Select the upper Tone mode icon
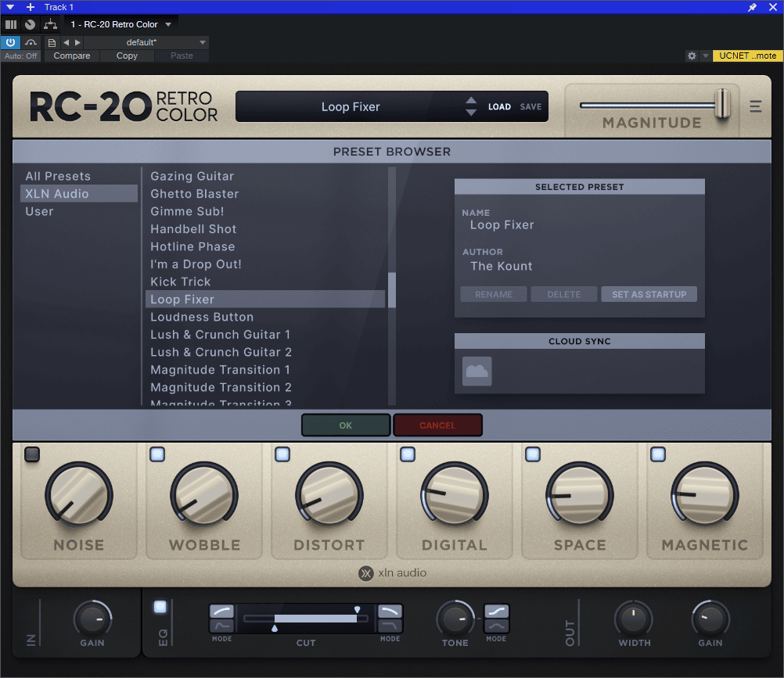This screenshot has height=678, width=784. pos(496,611)
